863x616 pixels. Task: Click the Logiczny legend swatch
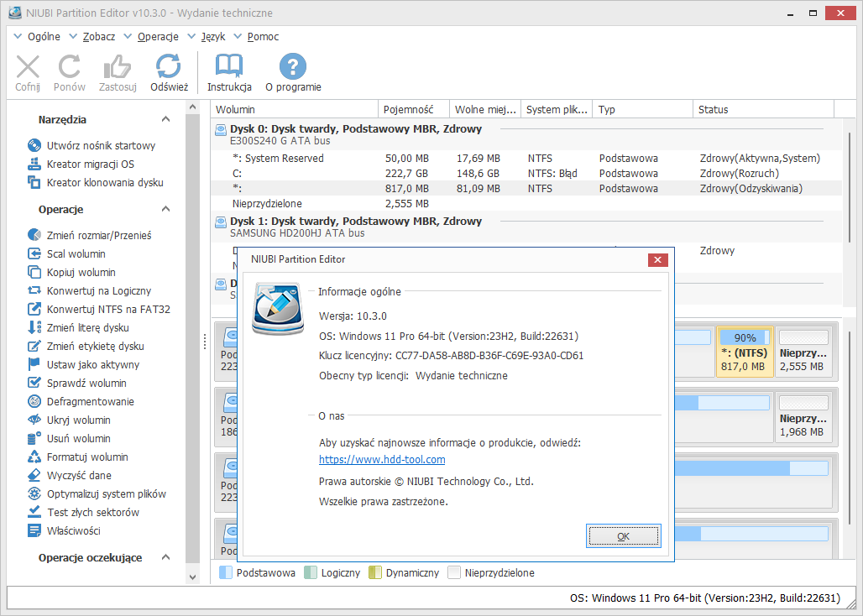(x=311, y=572)
